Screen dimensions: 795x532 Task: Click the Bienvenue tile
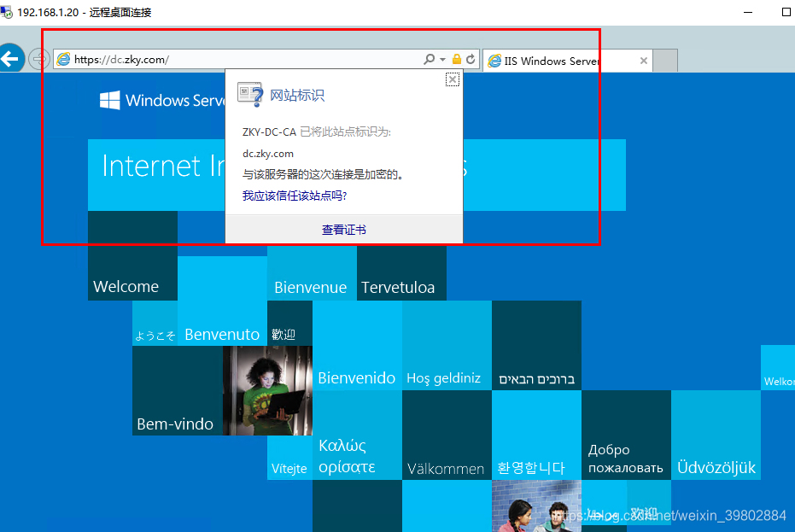pyautogui.click(x=312, y=273)
